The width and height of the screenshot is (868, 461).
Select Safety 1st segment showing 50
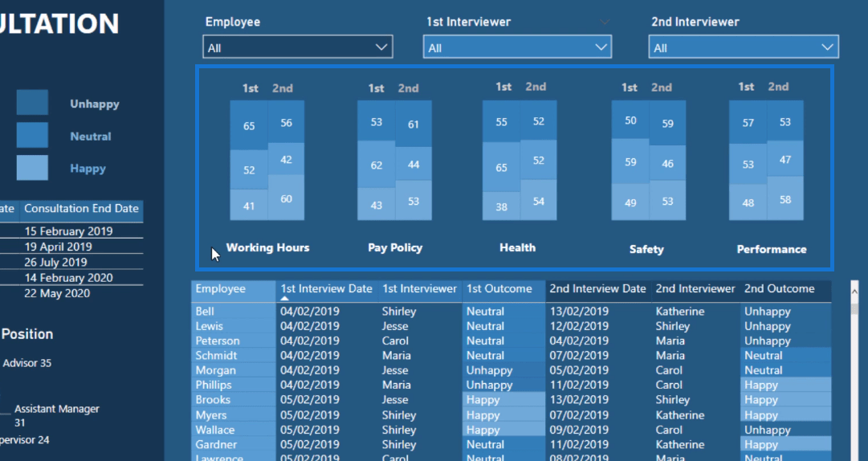click(x=630, y=120)
